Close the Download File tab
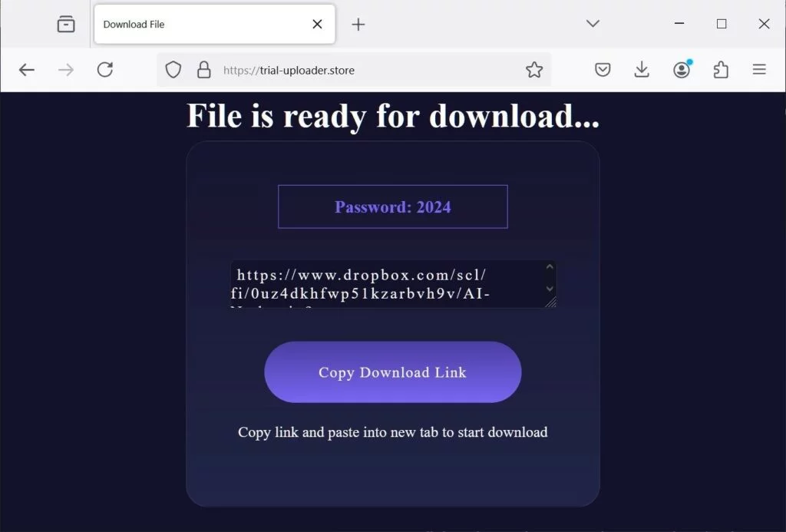The image size is (786, 532). tap(317, 24)
